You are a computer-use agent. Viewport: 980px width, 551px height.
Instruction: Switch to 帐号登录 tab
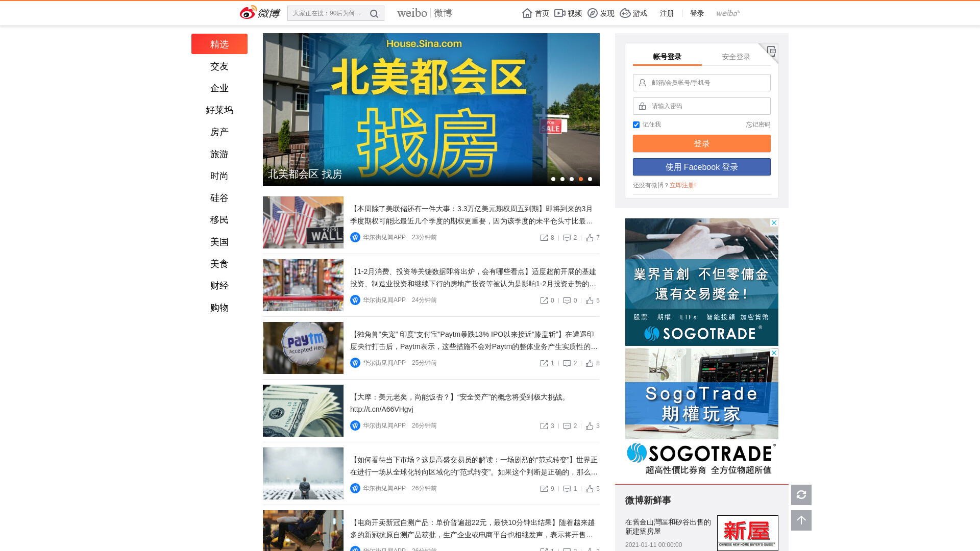pyautogui.click(x=667, y=57)
